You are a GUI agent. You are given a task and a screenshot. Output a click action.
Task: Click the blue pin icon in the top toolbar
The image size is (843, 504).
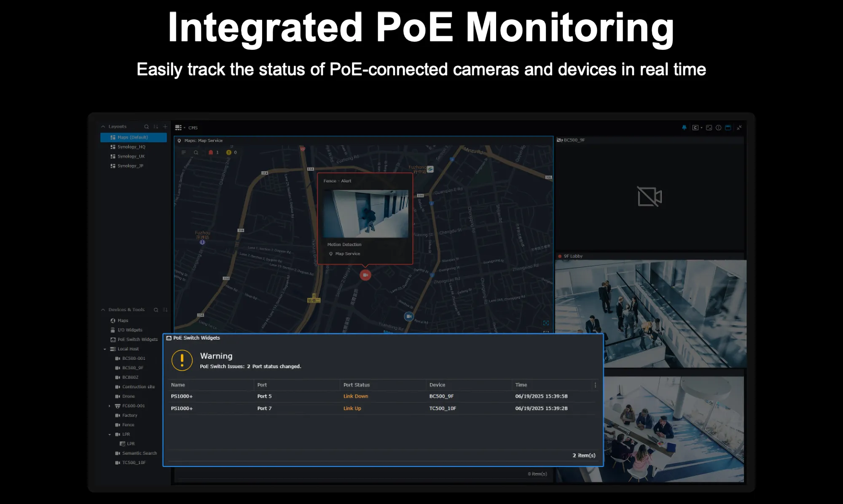tap(684, 128)
